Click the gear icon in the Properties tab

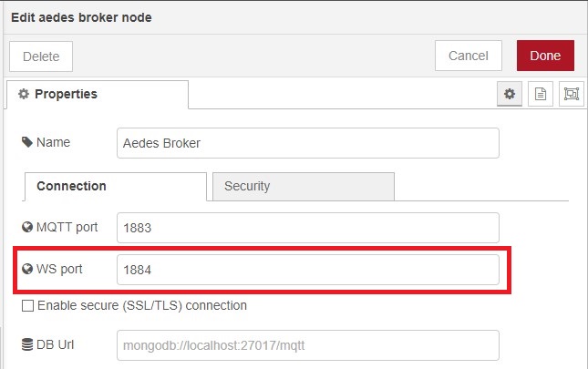coord(24,94)
